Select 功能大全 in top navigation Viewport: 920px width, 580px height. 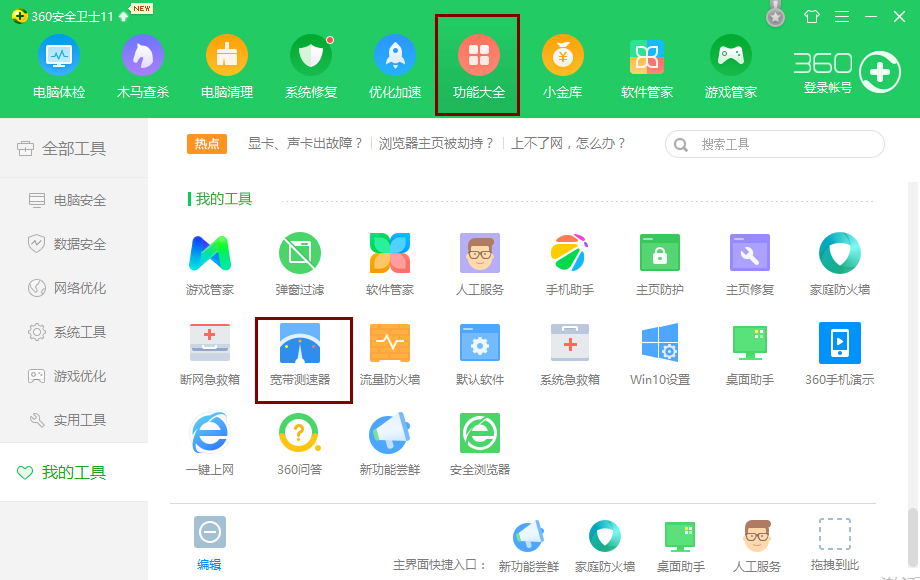point(478,67)
